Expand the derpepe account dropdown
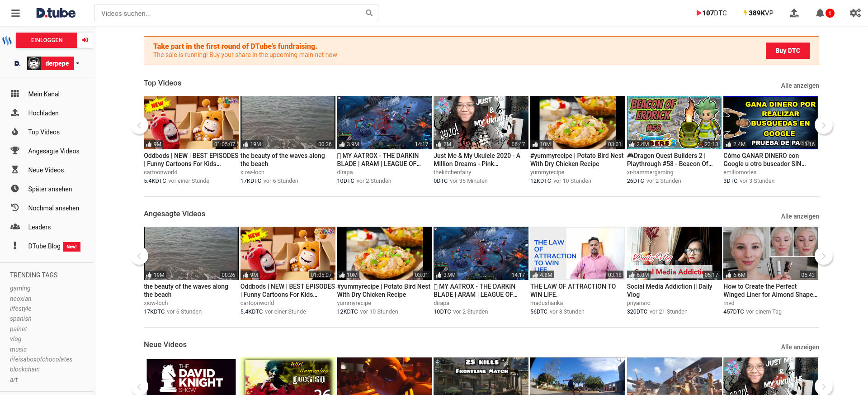 coord(78,63)
